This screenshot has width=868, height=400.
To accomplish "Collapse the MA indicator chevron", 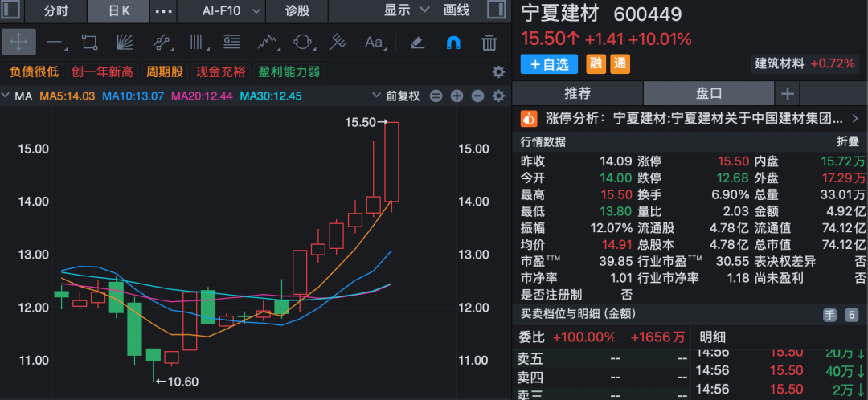I will click(6, 96).
